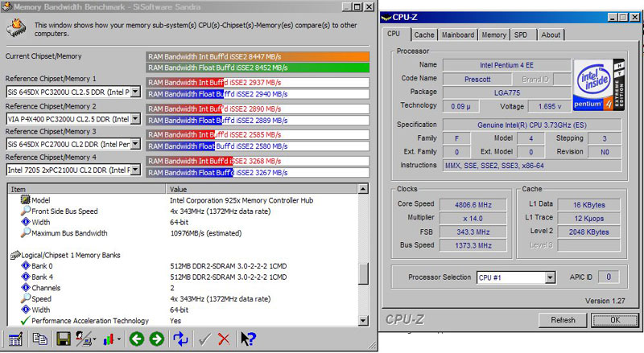Select the CPU tab in CPU-Z

[x=394, y=34]
